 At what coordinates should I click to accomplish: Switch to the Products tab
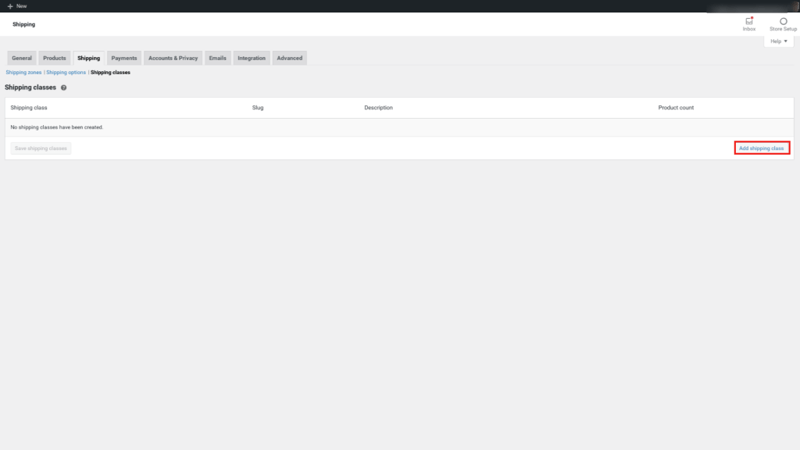point(55,58)
